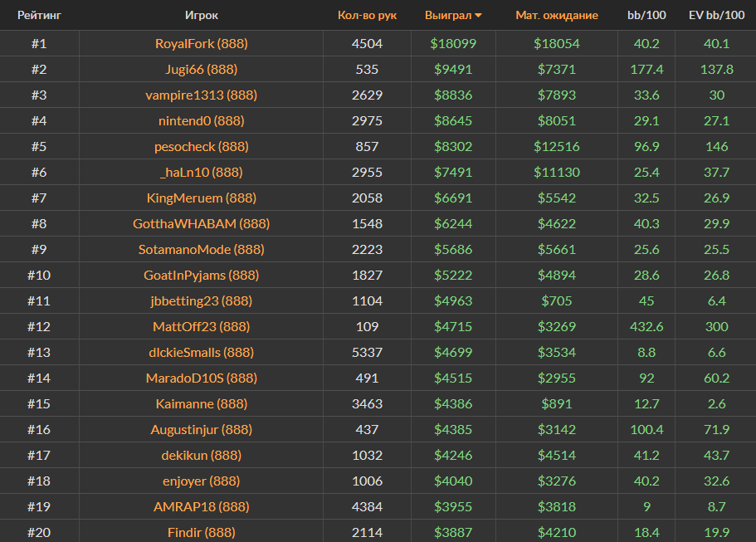Open Findir (888) player profile
The height and width of the screenshot is (542, 756).
tap(202, 533)
